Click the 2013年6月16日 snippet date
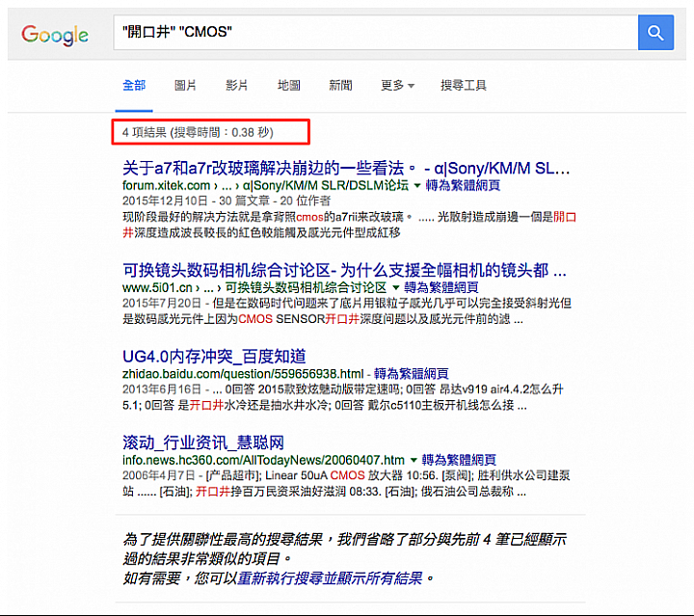The image size is (694, 616). pyautogui.click(x=162, y=389)
